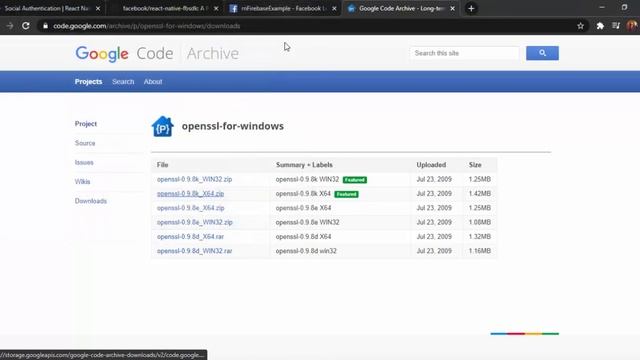The width and height of the screenshot is (640, 360).
Task: Switch to facebook/react-native-fbsdk tab
Action: pos(165,8)
